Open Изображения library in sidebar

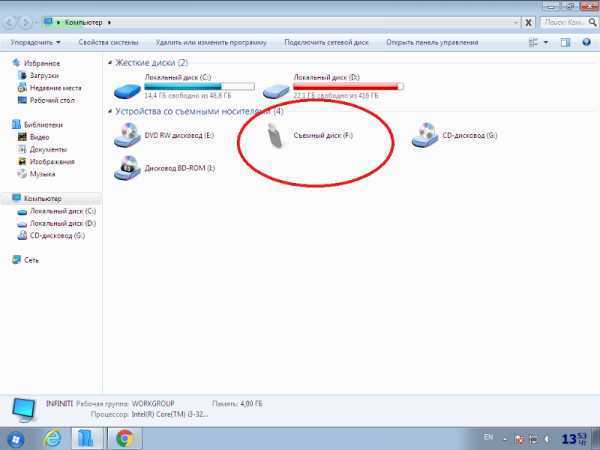pyautogui.click(x=52, y=161)
